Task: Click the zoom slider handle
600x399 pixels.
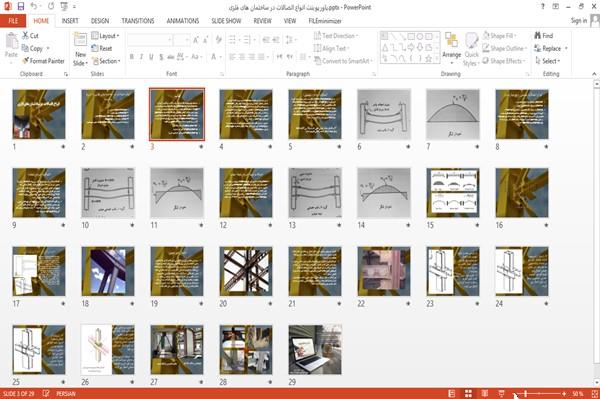Action: 526,393
